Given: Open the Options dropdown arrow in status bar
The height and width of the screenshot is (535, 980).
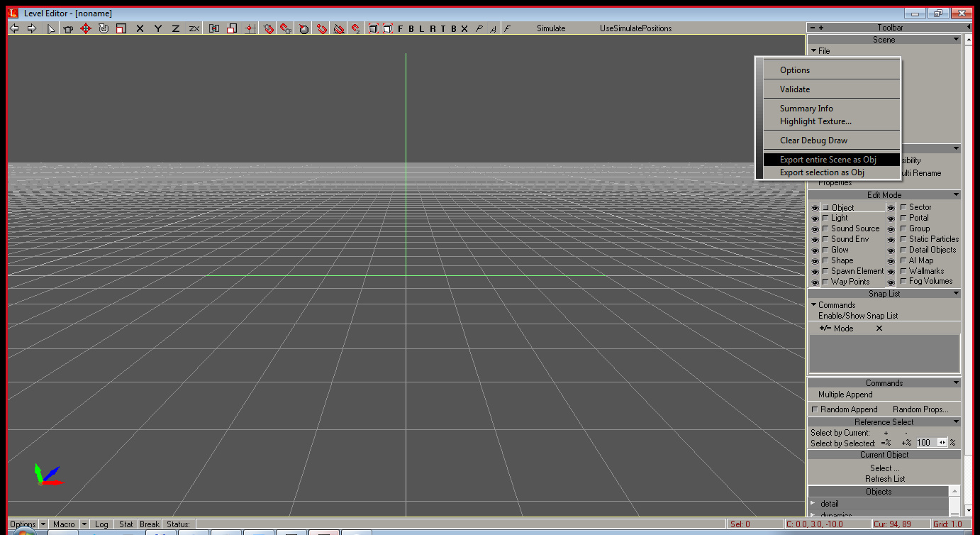Looking at the screenshot, I should pyautogui.click(x=43, y=524).
